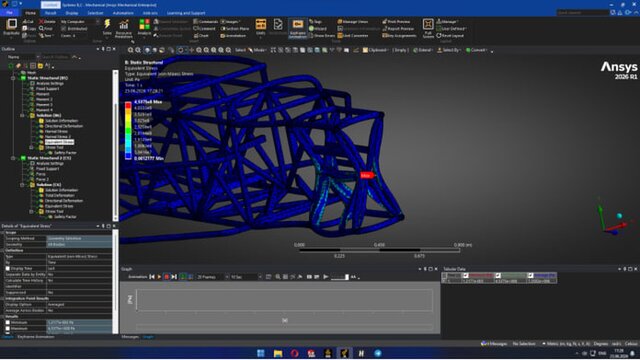Open Section Plane tool
Viewport: 640px width, 360px height.
click(235, 29)
